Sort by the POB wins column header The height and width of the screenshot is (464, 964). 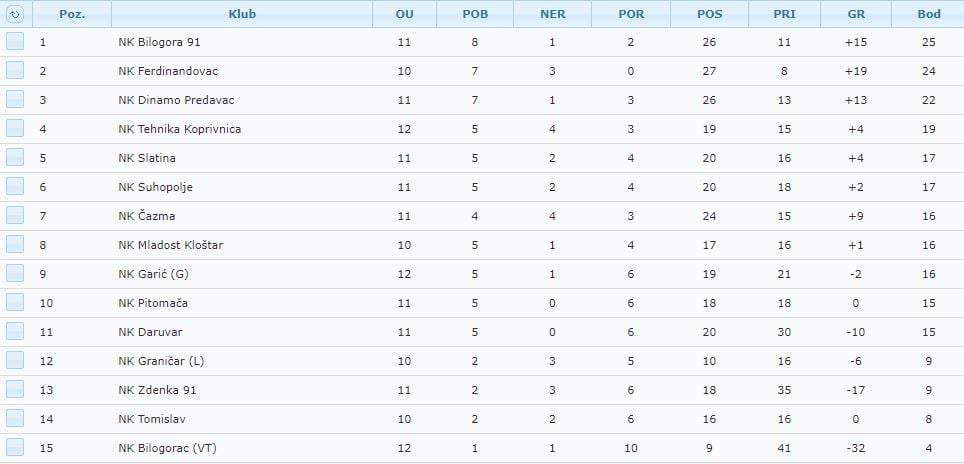475,14
